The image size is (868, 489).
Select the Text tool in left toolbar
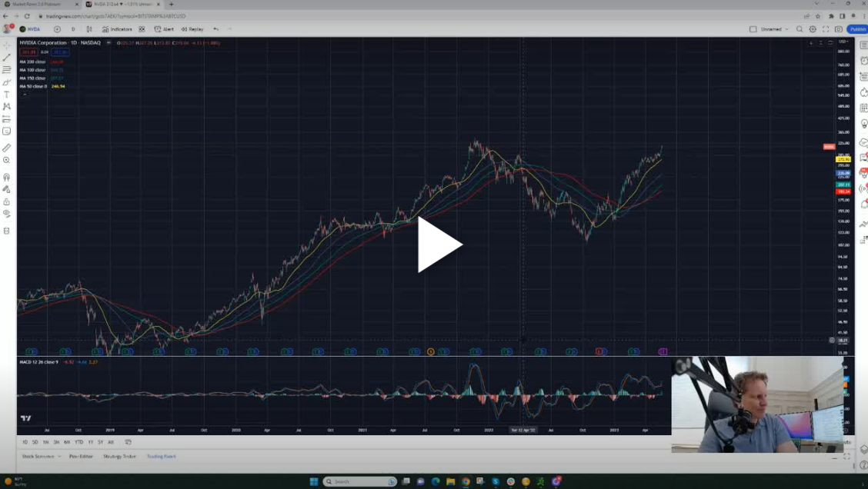(x=7, y=95)
